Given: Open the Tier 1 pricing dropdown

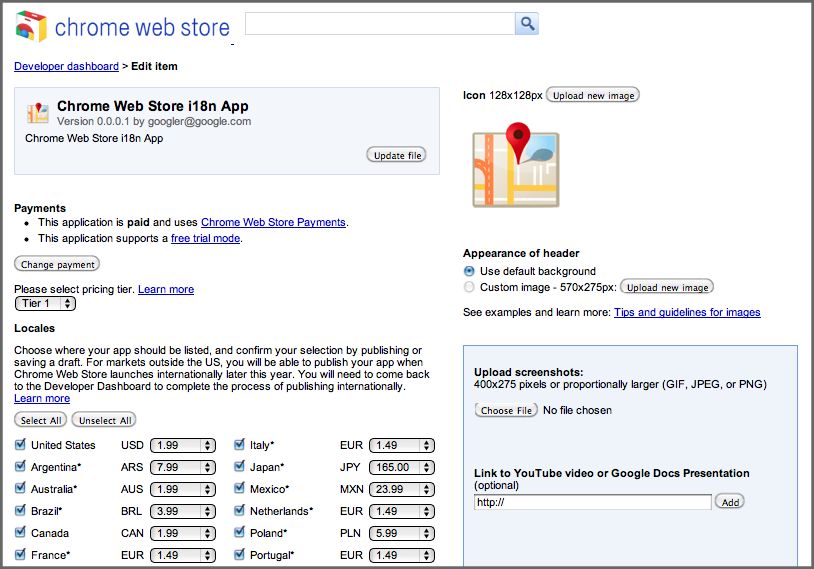Looking at the screenshot, I should click(44, 304).
